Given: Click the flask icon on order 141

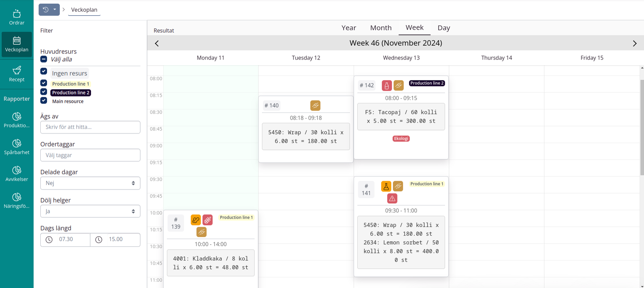Looking at the screenshot, I should pyautogui.click(x=386, y=186).
